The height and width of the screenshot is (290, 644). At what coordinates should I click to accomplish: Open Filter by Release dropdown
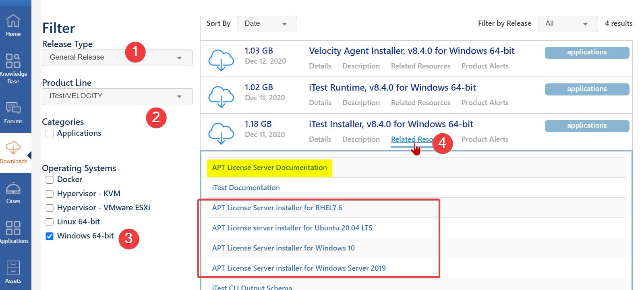tap(568, 24)
